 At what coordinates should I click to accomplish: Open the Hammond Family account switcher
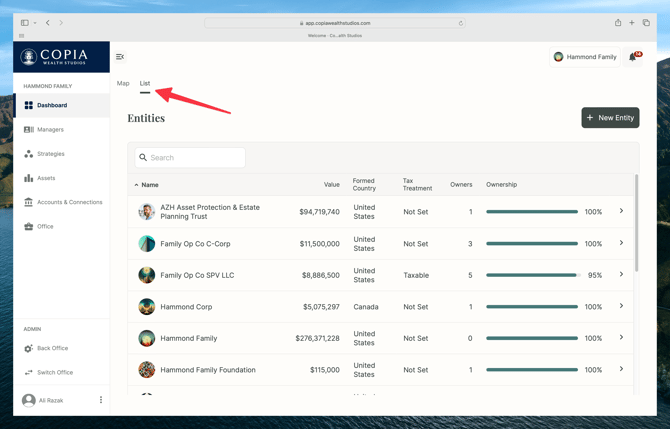(x=585, y=57)
